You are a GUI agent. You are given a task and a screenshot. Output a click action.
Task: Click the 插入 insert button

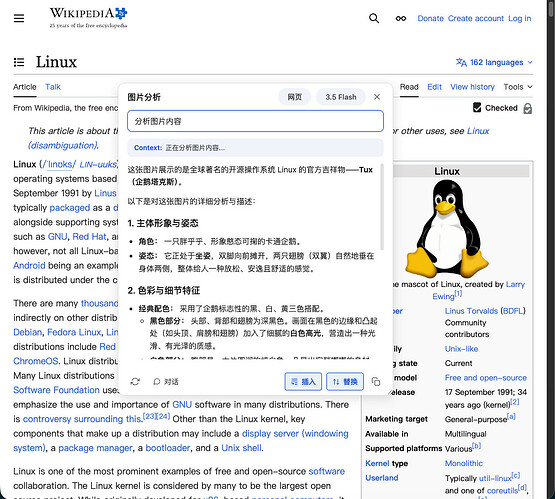pyautogui.click(x=303, y=382)
